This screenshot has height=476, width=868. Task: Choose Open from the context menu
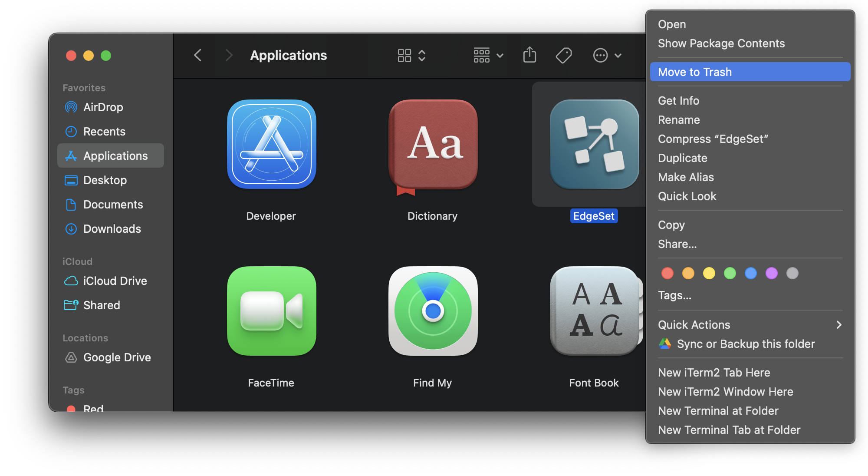[750, 24]
